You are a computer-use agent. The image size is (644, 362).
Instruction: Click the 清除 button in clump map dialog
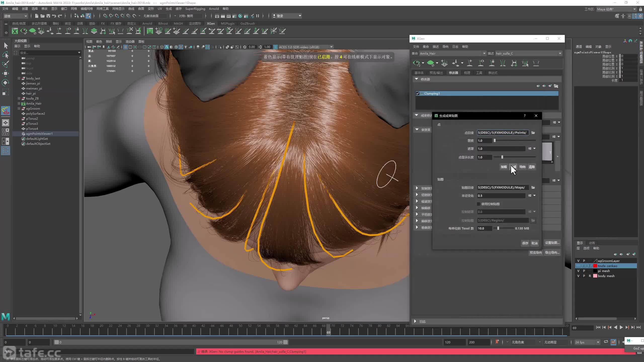[532, 167]
